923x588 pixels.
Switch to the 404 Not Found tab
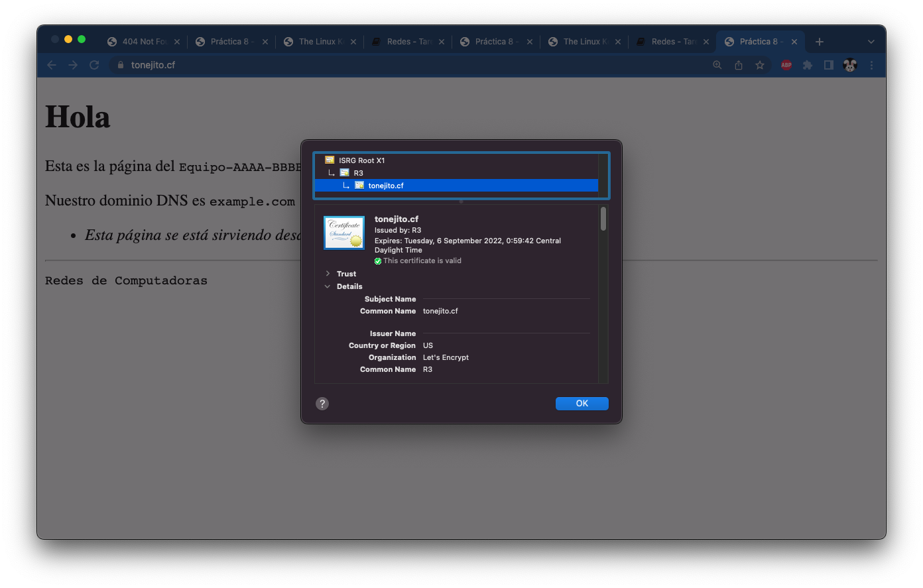pos(143,42)
